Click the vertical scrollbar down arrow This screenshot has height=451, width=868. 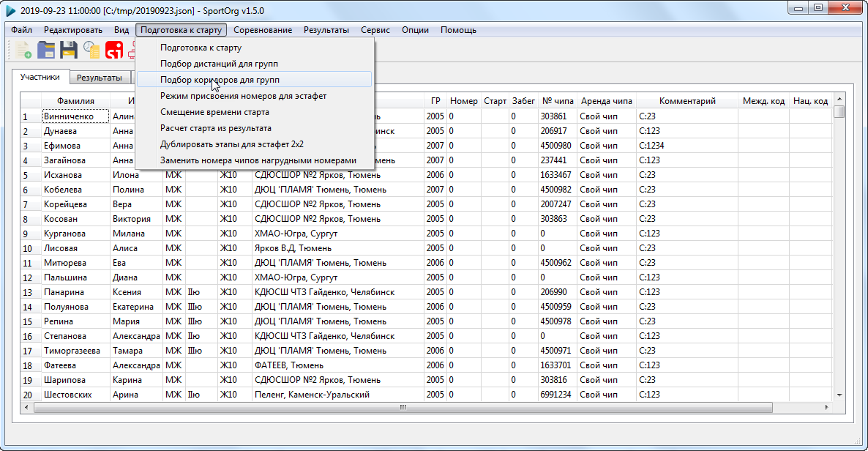(839, 395)
